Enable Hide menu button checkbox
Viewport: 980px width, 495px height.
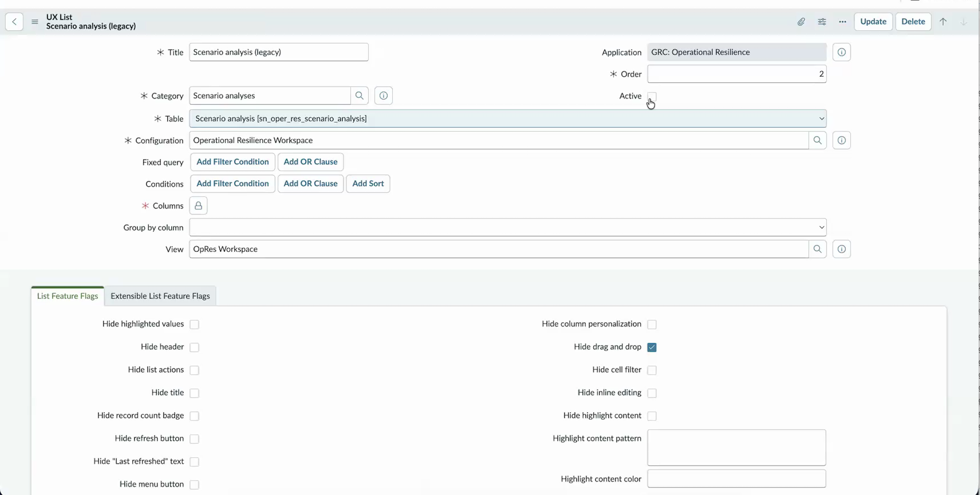(x=194, y=484)
